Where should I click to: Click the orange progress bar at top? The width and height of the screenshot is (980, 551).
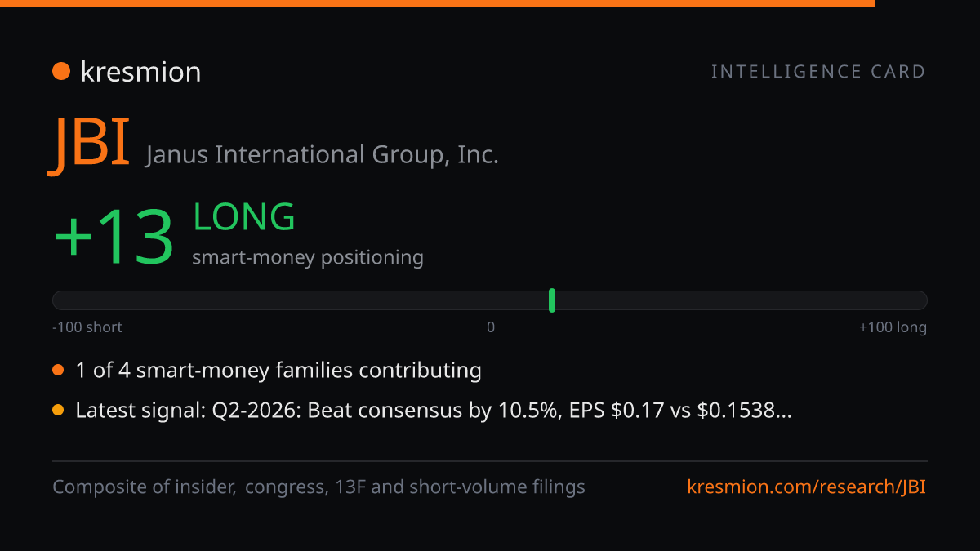[438, 3]
